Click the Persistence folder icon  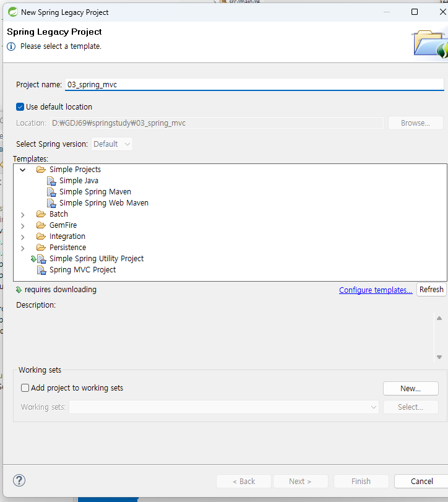[x=41, y=248]
